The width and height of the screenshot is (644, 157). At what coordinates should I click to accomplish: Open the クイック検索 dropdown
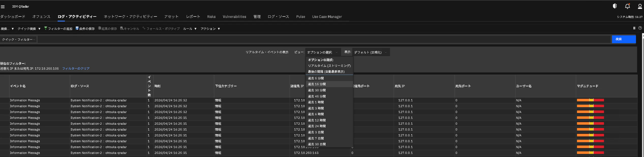(29, 29)
